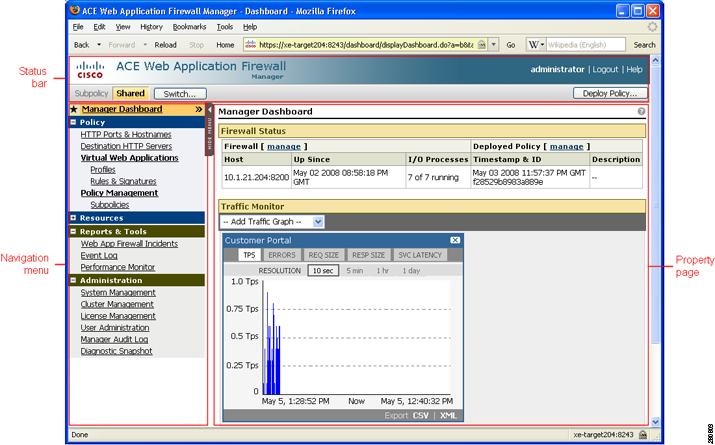Click the Deploy Policy button
The image size is (715, 445).
[610, 93]
